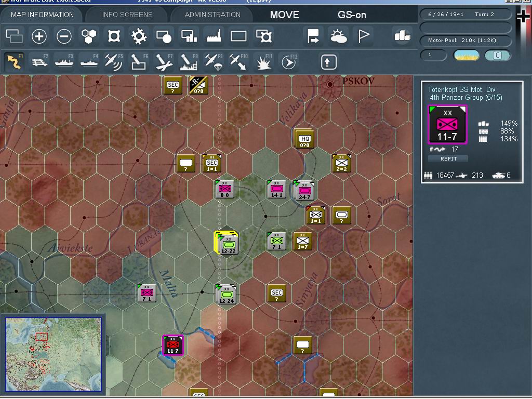
Task: Select Bomb airfield F7 icon
Action: click(164, 62)
